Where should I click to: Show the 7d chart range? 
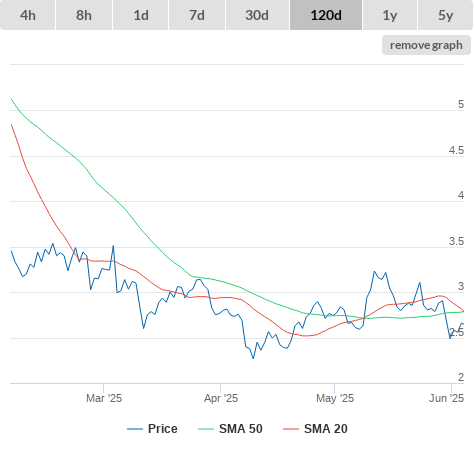pos(197,15)
